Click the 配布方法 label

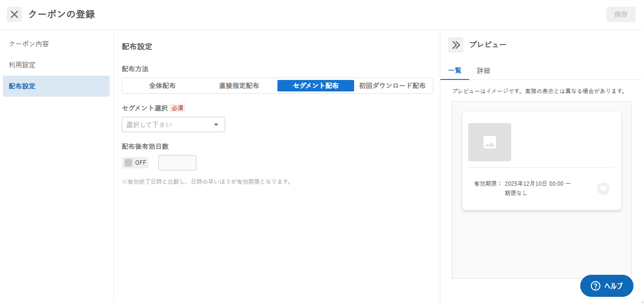(135, 69)
